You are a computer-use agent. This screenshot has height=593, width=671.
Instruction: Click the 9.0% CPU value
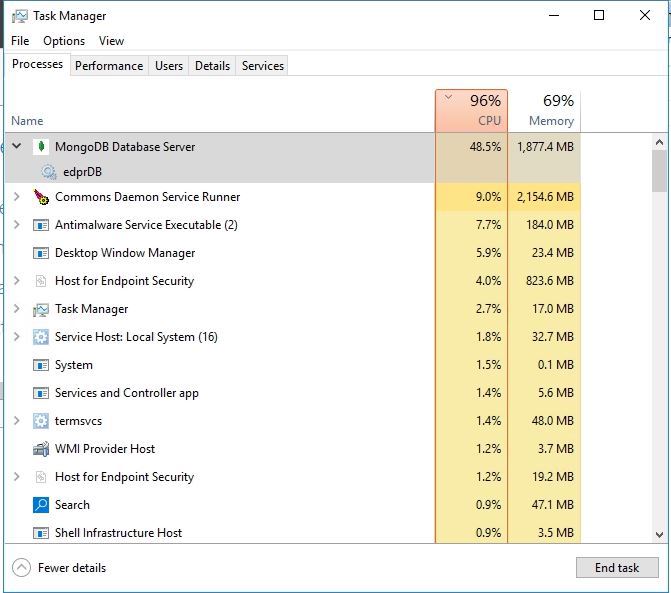click(x=488, y=197)
